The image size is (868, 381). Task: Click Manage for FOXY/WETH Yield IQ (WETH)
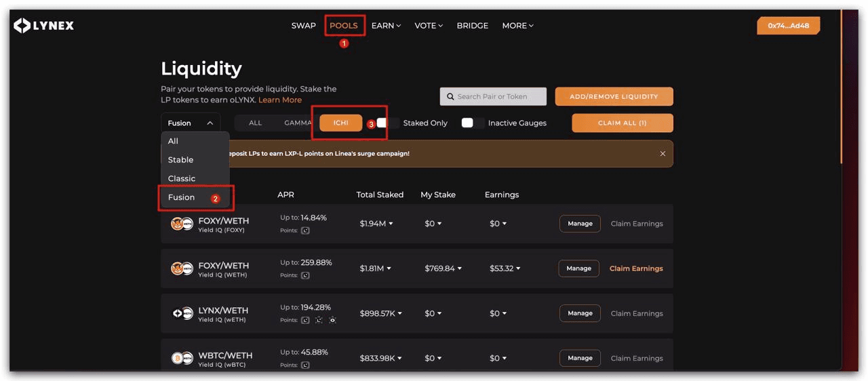pos(578,268)
